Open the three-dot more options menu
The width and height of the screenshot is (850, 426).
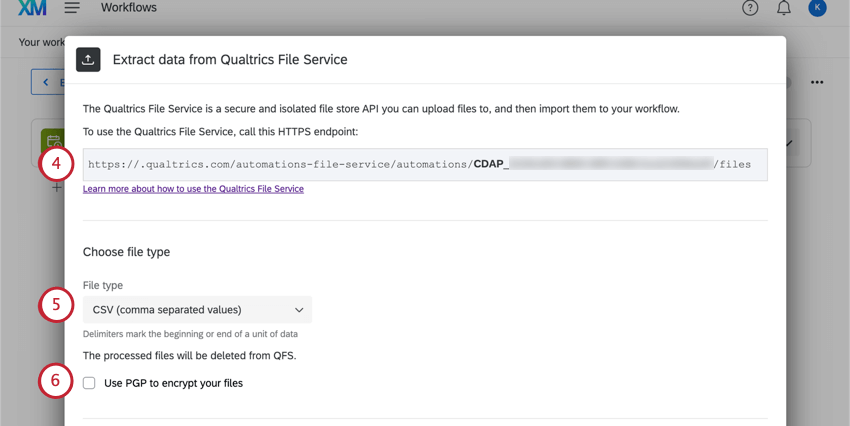[x=817, y=82]
